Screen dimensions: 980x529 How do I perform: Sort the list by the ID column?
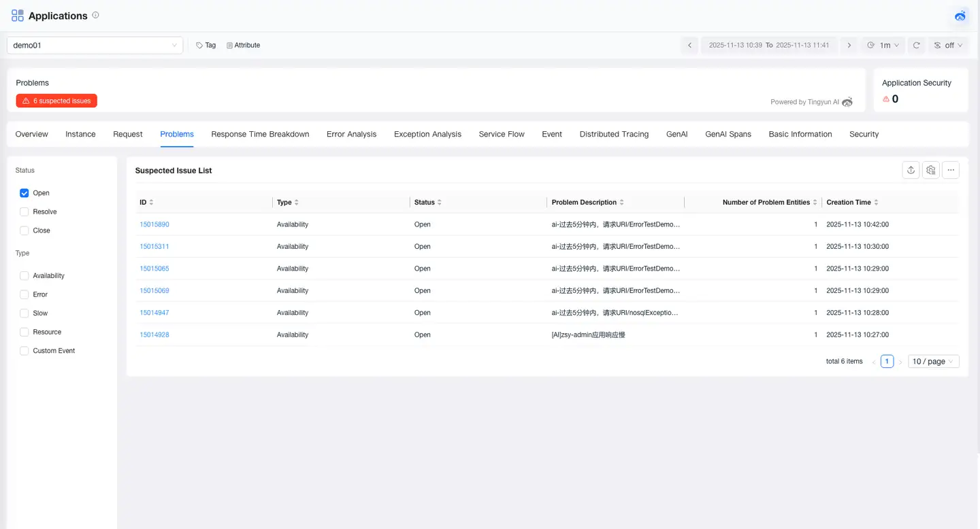click(x=151, y=203)
